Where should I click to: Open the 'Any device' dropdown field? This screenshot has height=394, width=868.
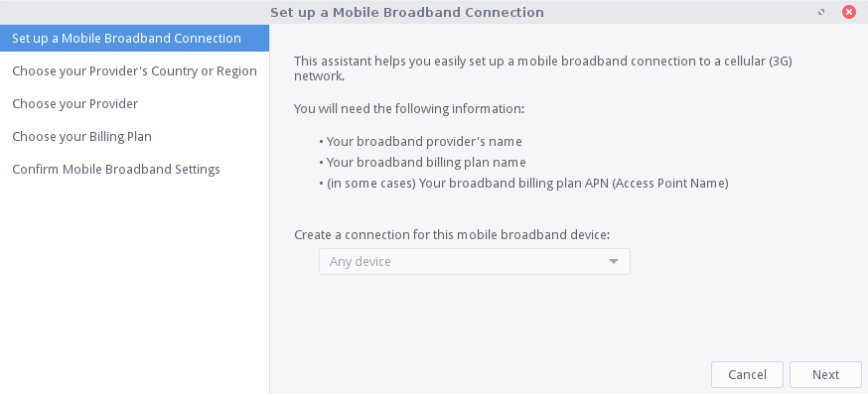tap(475, 262)
